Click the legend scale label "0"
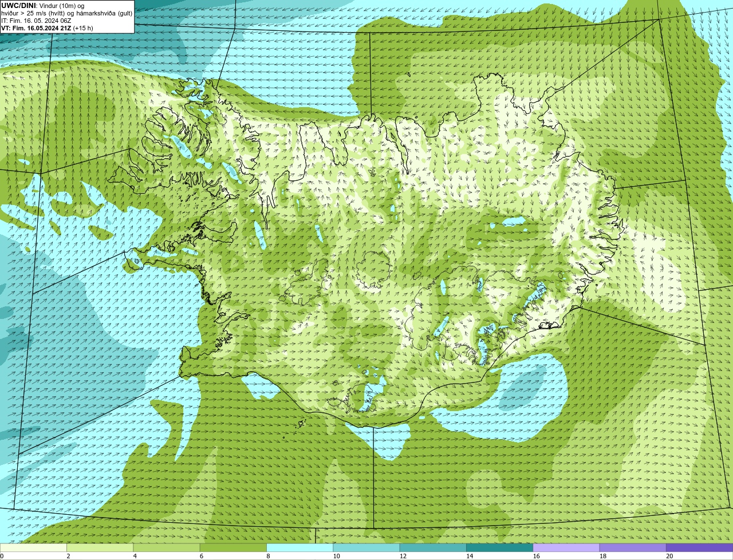This screenshot has height=560, width=733. pos(2,556)
